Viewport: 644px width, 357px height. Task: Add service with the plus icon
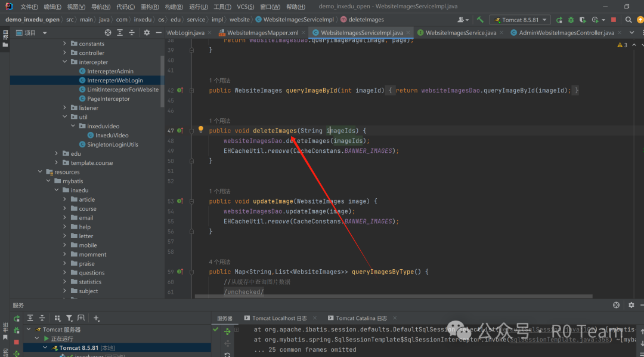click(96, 318)
